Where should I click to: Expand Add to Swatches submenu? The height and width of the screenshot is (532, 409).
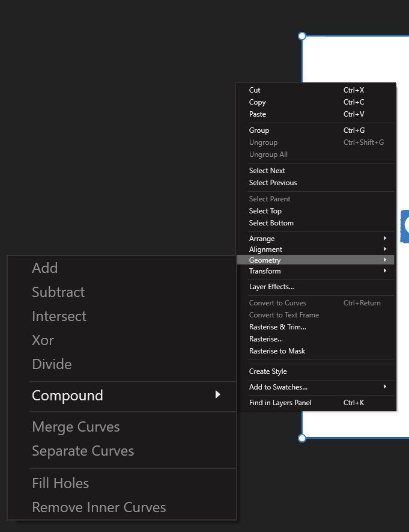316,387
